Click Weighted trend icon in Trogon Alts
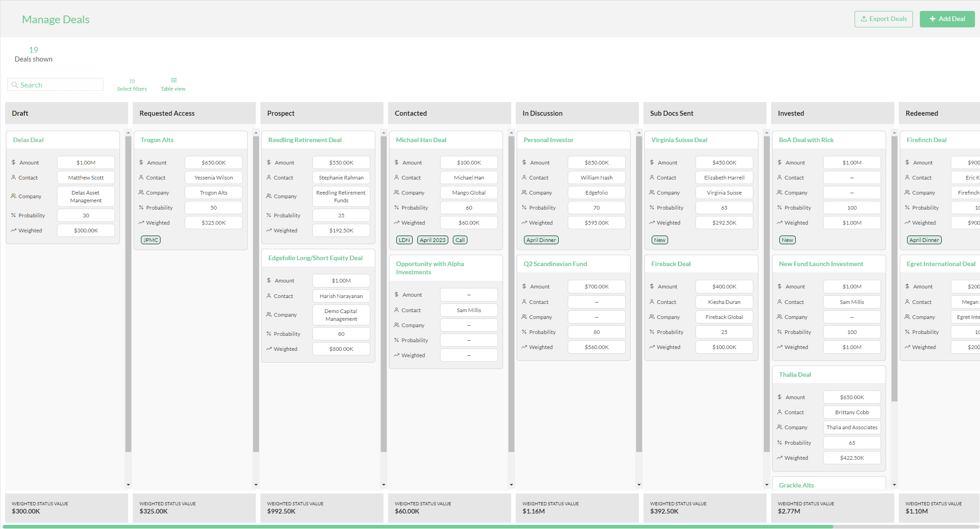The width and height of the screenshot is (980, 529). point(141,223)
